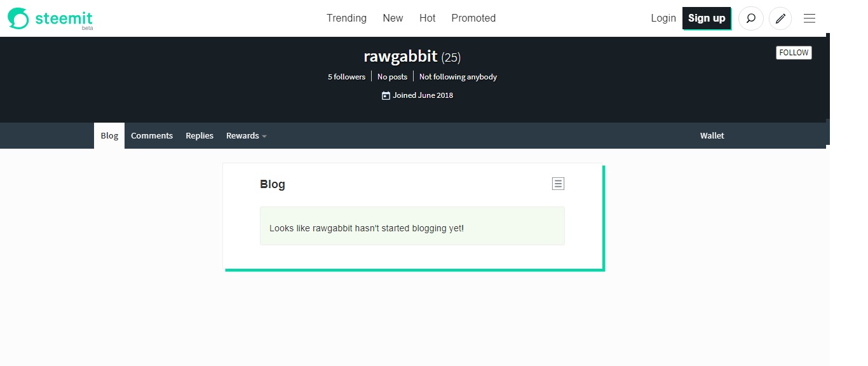868x366 pixels.
Task: Open the Replies tab
Action: click(x=199, y=135)
